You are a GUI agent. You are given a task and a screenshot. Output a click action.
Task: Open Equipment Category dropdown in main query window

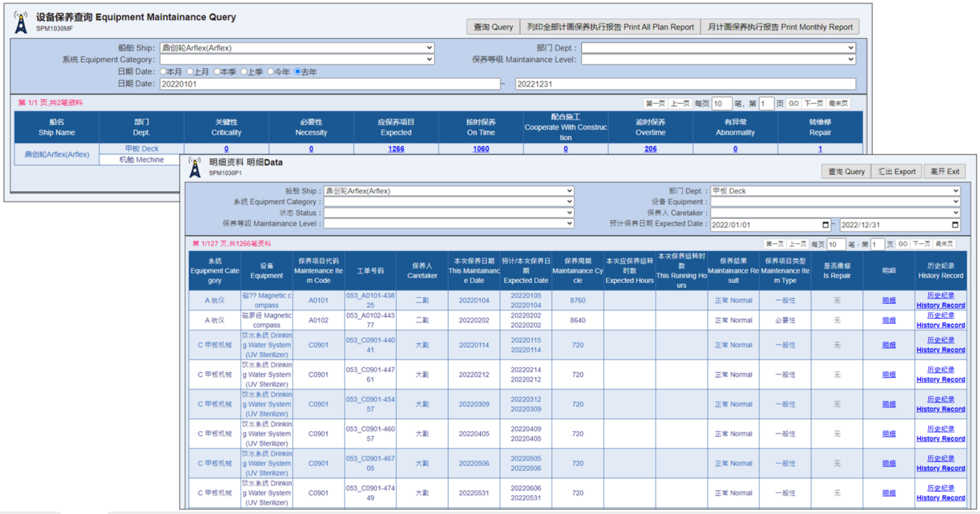(x=297, y=59)
